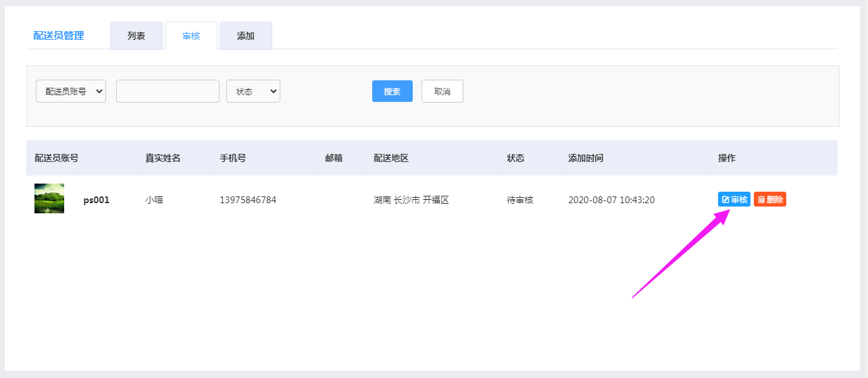The height and width of the screenshot is (378, 868).
Task: Click the phone number 13975846784
Action: tap(248, 200)
